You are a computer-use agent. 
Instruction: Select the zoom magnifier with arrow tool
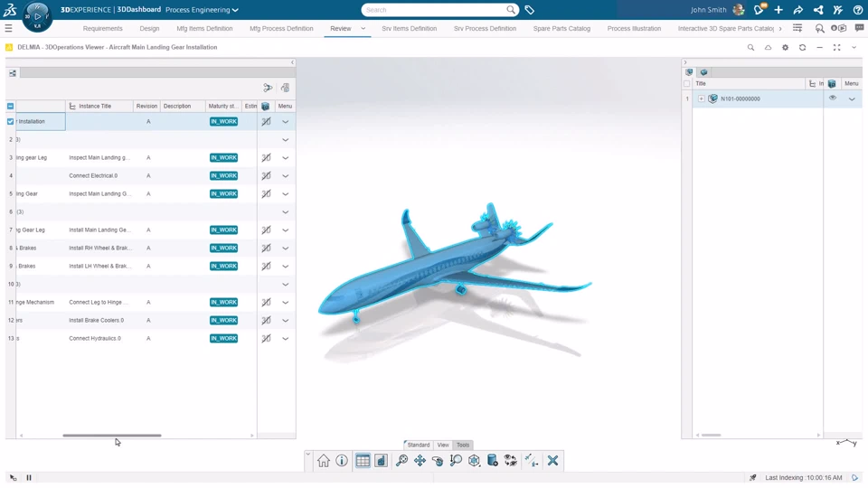tap(456, 460)
